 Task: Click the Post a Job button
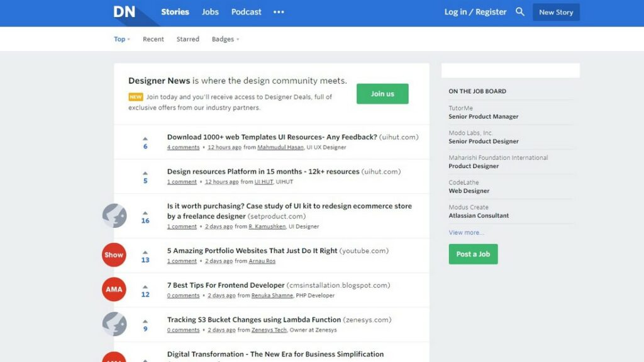(473, 254)
